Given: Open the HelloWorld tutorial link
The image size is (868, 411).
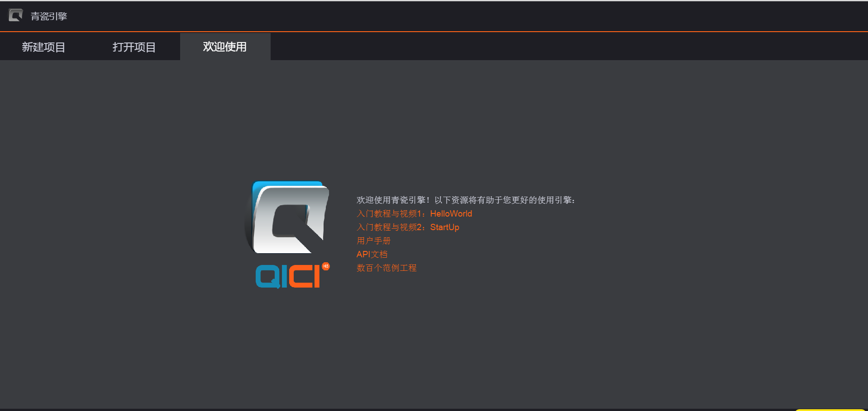Looking at the screenshot, I should point(414,213).
